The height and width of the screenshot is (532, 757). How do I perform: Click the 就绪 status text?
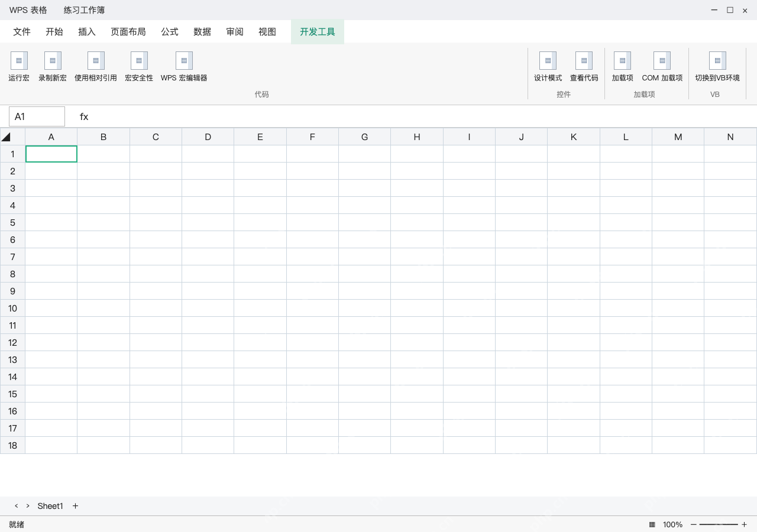(x=17, y=524)
